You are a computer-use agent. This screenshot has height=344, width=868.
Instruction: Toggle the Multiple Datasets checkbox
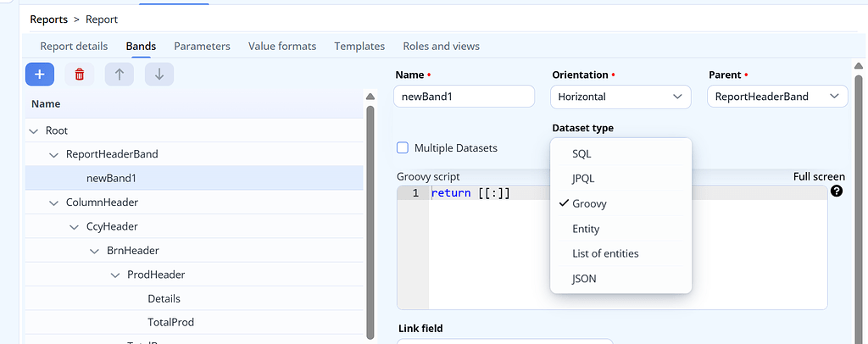(403, 147)
